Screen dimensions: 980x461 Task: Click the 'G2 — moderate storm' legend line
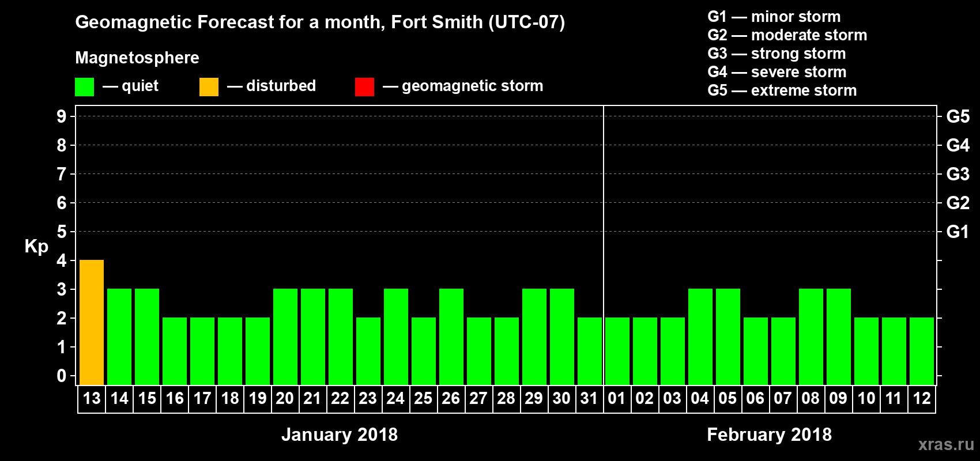787,35
